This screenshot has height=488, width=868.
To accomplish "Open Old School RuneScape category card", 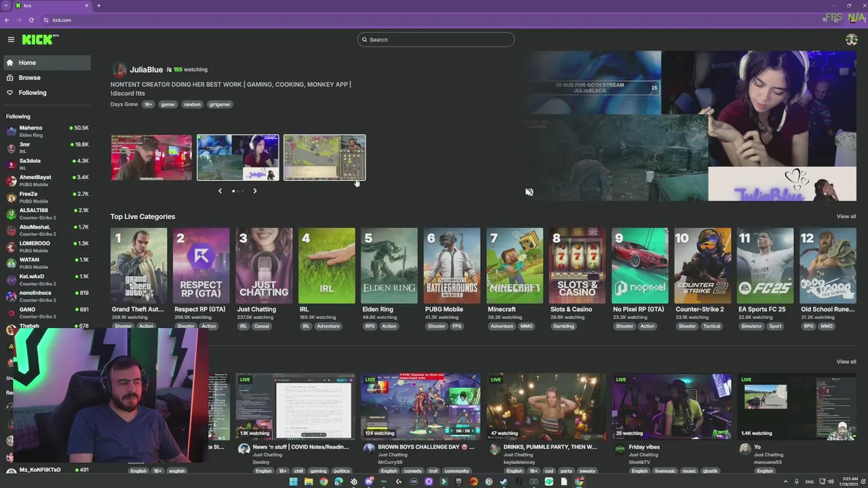I will coord(828,266).
